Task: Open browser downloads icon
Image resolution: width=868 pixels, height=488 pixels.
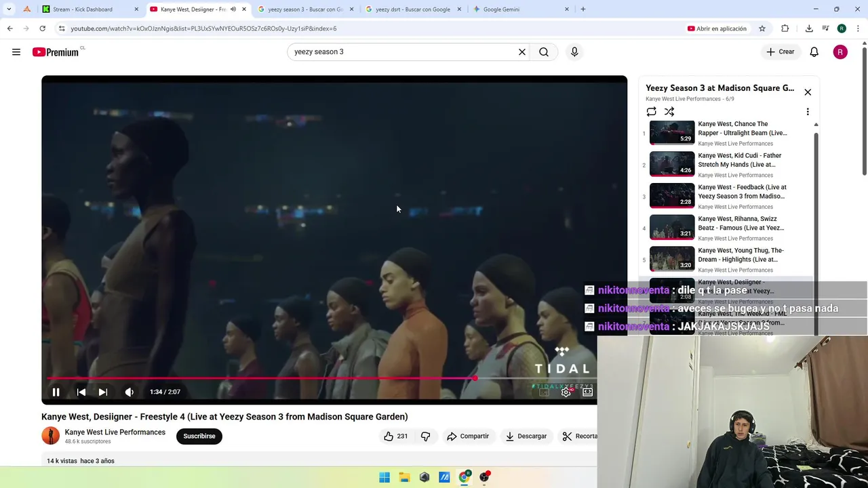Action: [809, 28]
